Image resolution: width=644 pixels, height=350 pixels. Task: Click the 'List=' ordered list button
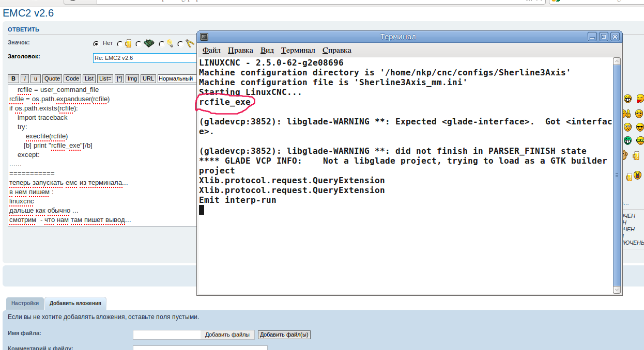[105, 78]
